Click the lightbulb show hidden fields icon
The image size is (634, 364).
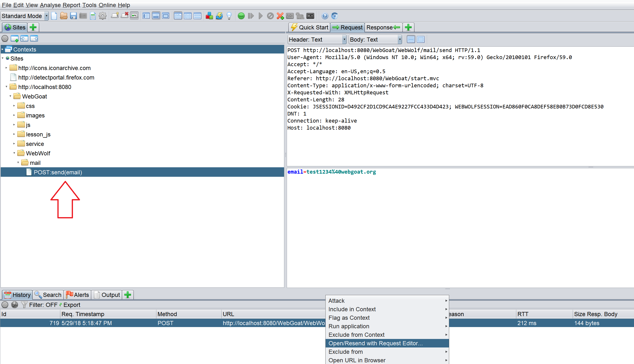tap(229, 16)
